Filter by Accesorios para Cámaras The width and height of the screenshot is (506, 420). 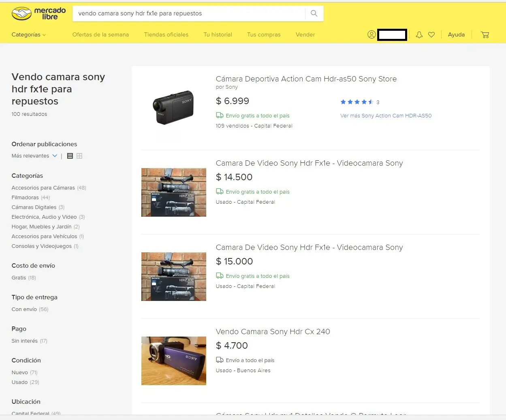click(x=49, y=188)
